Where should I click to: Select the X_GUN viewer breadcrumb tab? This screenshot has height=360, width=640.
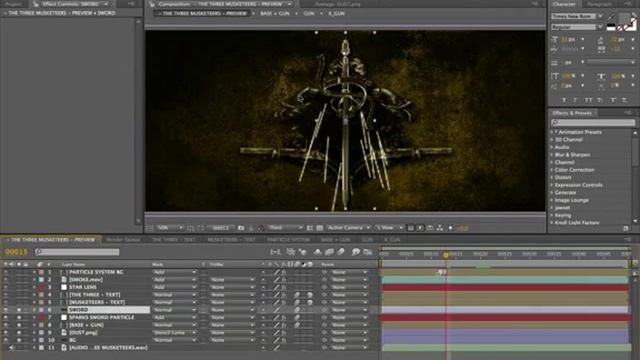pos(336,13)
